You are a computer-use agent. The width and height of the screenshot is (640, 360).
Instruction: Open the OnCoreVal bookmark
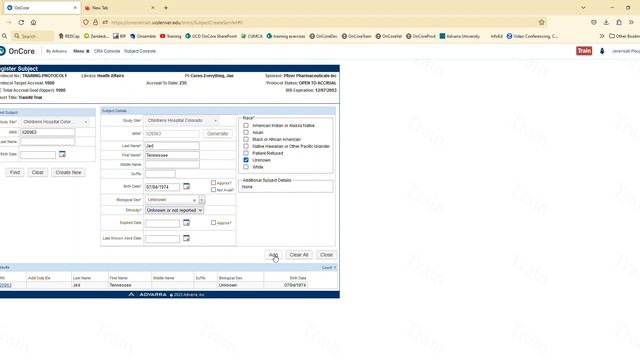pyautogui.click(x=389, y=36)
